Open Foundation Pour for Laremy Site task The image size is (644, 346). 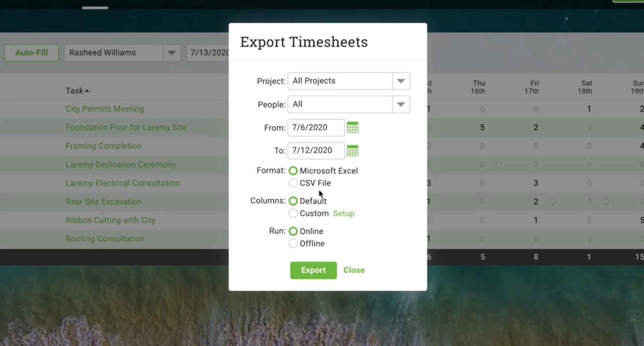pyautogui.click(x=126, y=127)
